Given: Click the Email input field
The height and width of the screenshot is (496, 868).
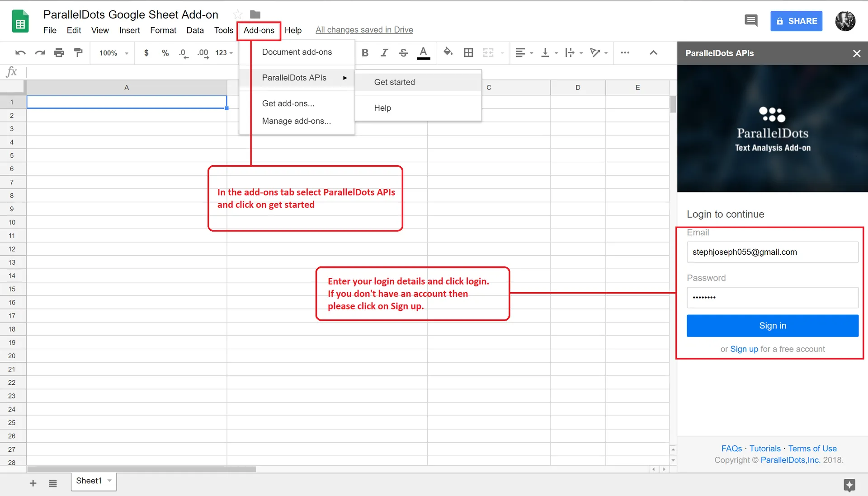Looking at the screenshot, I should 772,252.
